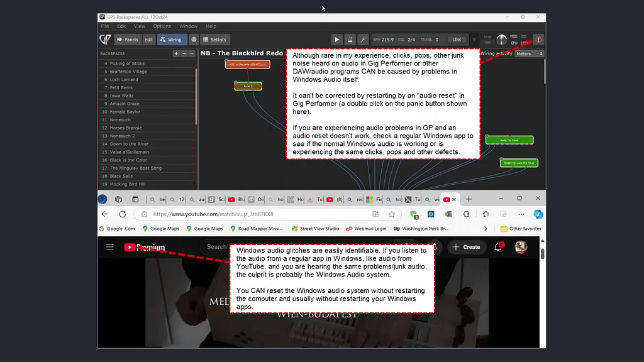
Task: Show more bookmarks via chevron
Action: (486, 229)
